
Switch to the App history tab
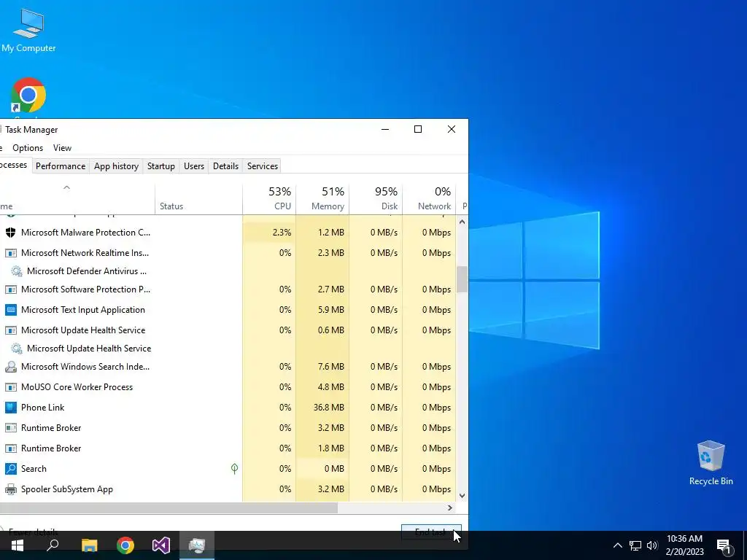click(116, 166)
